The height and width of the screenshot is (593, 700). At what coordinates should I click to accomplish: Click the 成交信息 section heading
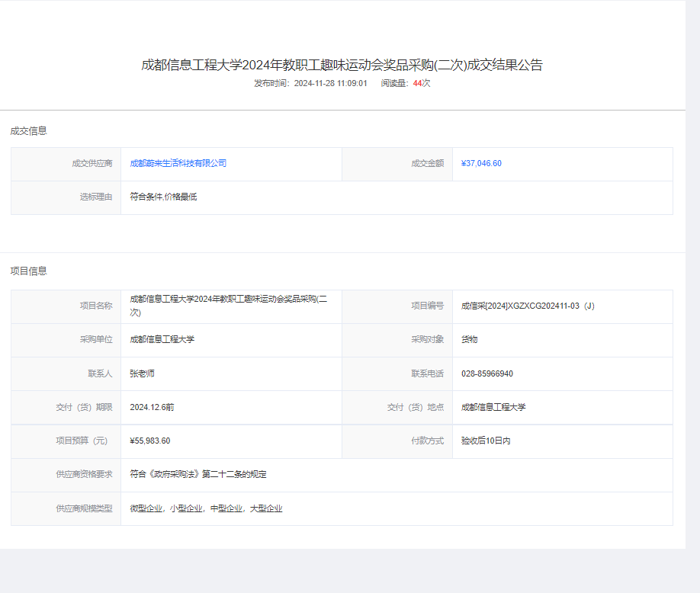tap(28, 131)
